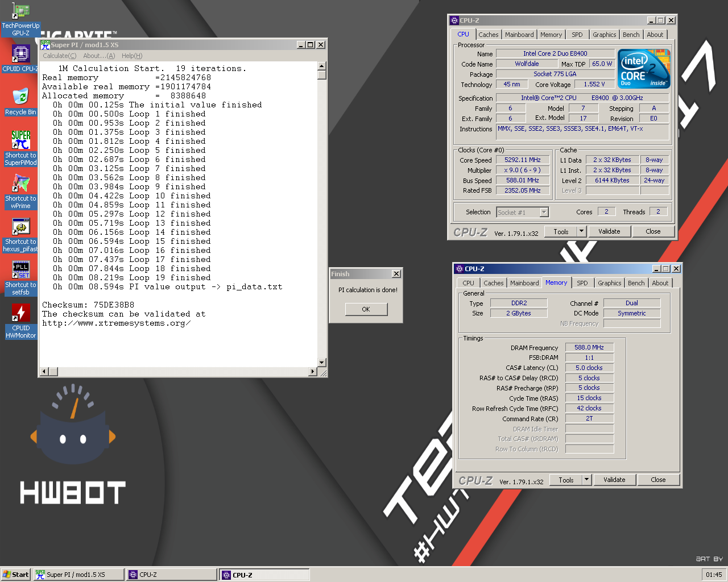Click Bus Speed value 588.01 MHz

(x=523, y=180)
